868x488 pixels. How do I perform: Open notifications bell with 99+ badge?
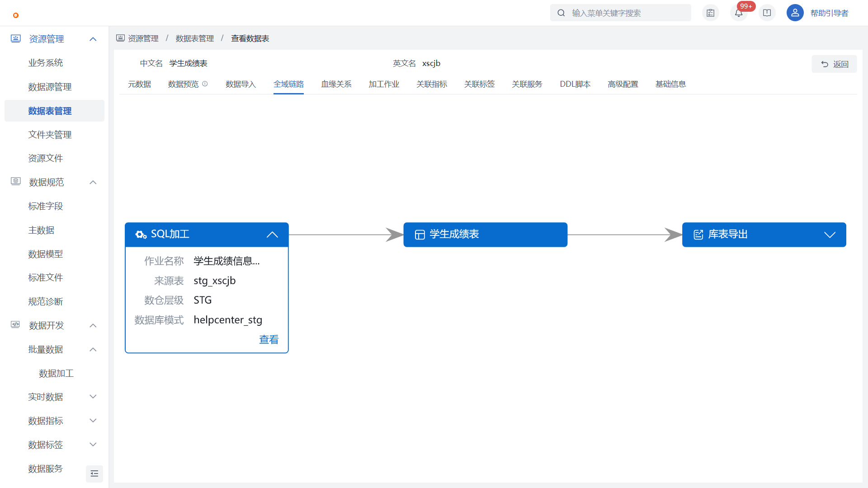739,13
